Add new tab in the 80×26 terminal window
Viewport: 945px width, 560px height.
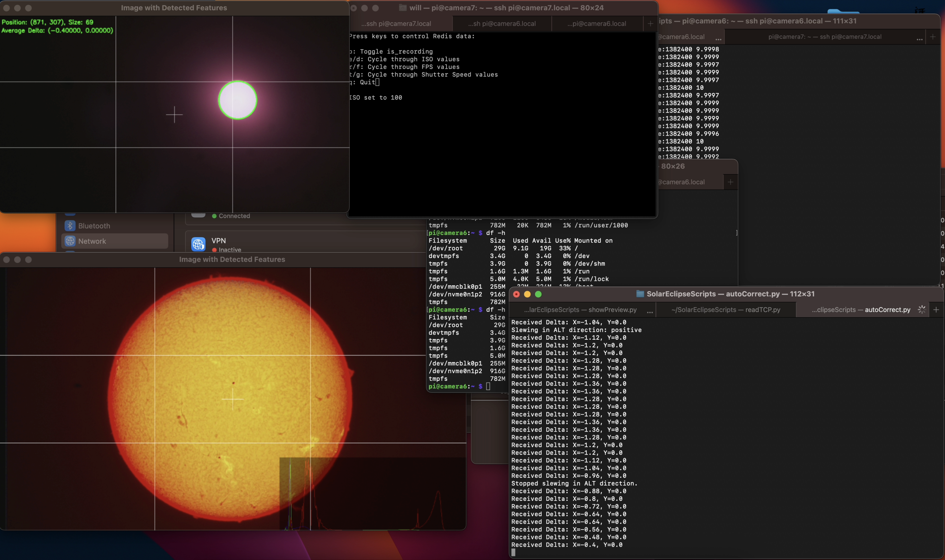tap(730, 182)
